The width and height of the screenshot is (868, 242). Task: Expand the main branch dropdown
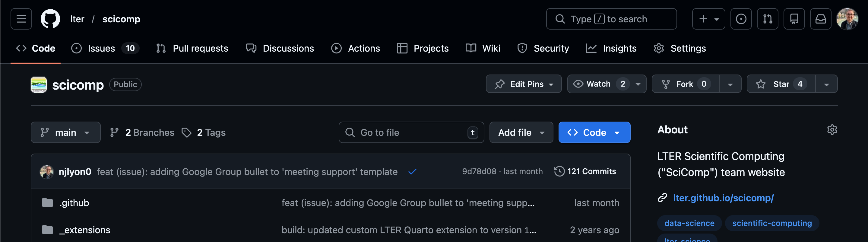pyautogui.click(x=65, y=132)
